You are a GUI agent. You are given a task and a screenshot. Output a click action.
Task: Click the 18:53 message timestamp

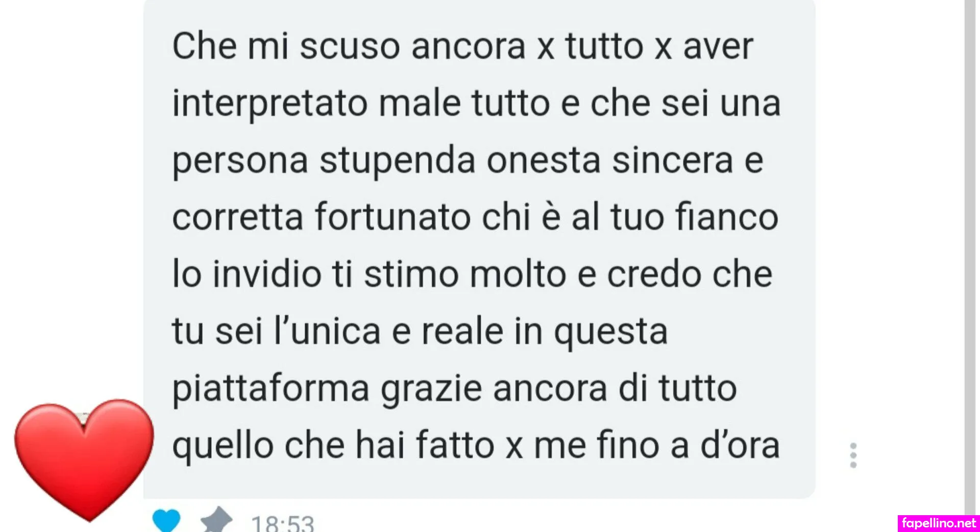(x=283, y=523)
